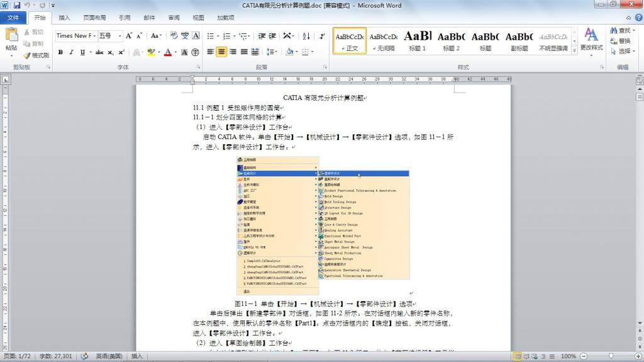Open the Font dialog launcher

198,67
